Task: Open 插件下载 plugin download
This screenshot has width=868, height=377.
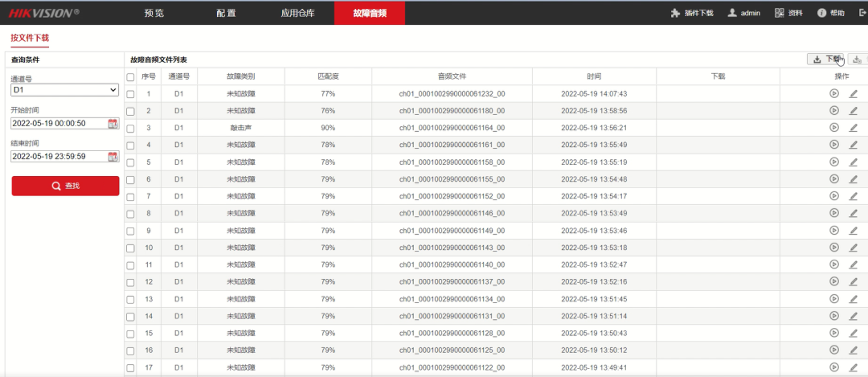Action: pyautogui.click(x=691, y=13)
